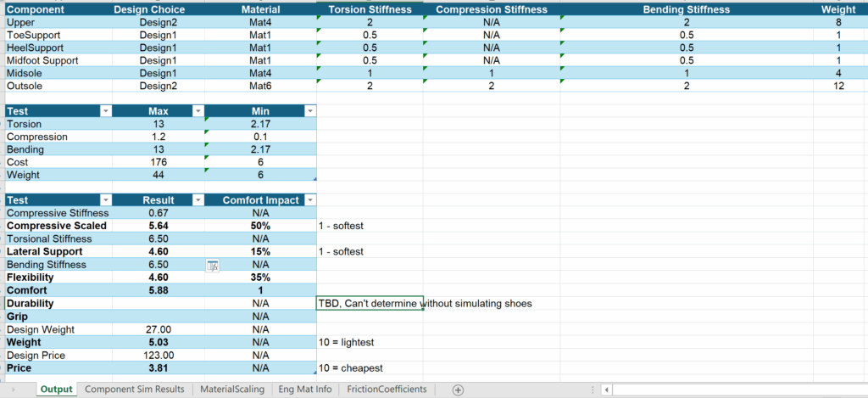The height and width of the screenshot is (398, 868).
Task: Go to the Eng Mat Info sheet
Action: [x=305, y=390]
